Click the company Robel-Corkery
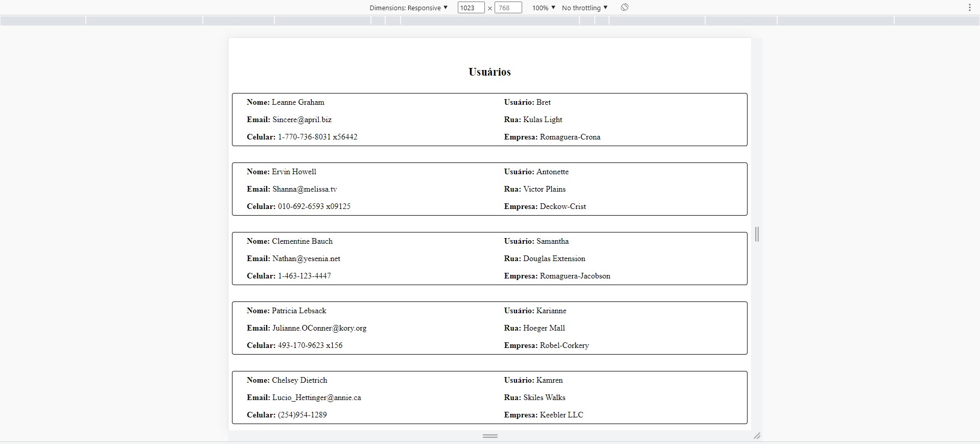This screenshot has height=444, width=980. [x=565, y=345]
